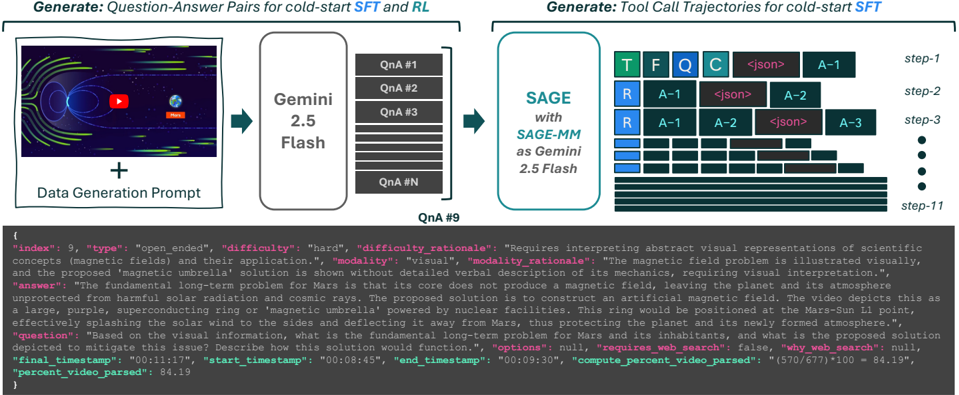Select the QnA #2 bar

click(x=399, y=89)
